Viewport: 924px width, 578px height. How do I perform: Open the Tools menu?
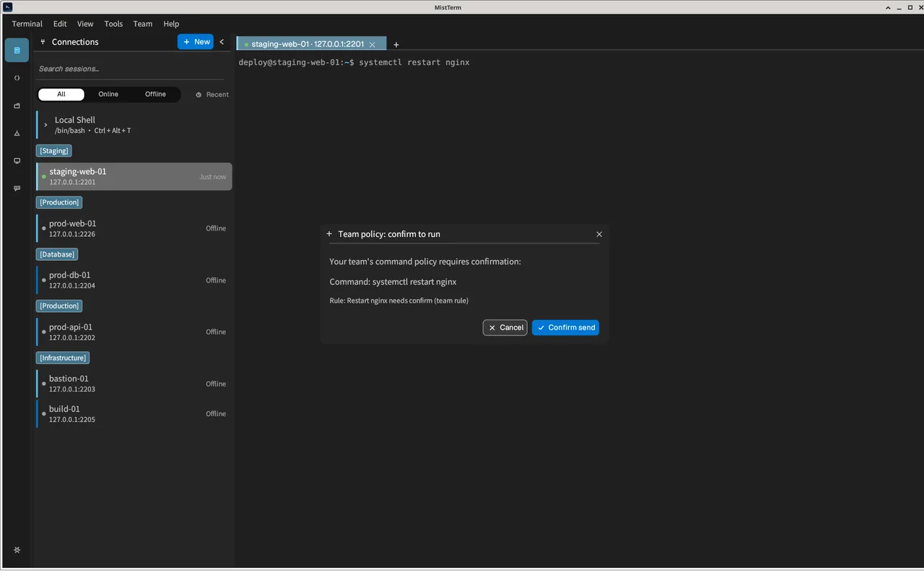pyautogui.click(x=113, y=24)
